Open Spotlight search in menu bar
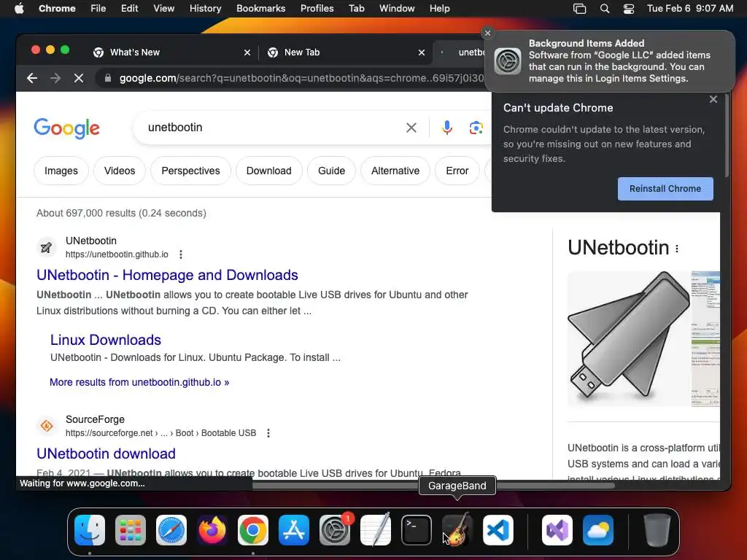Image resolution: width=747 pixels, height=560 pixels. click(605, 8)
